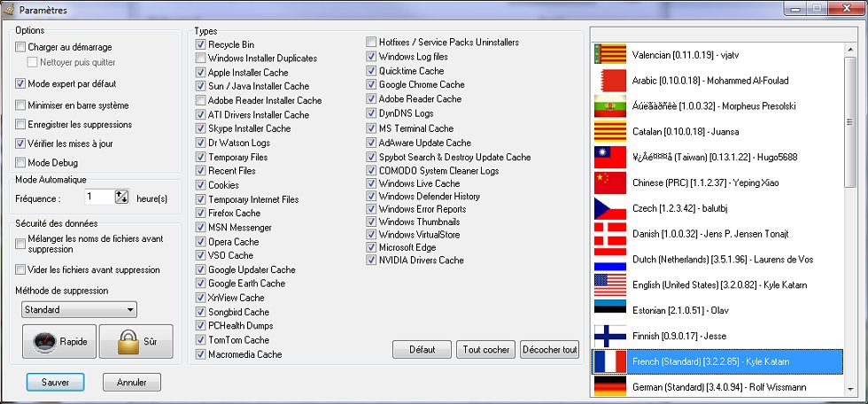Toggle TomTom Cache checkbox
Screen dimensions: 868x404
coord(200,340)
